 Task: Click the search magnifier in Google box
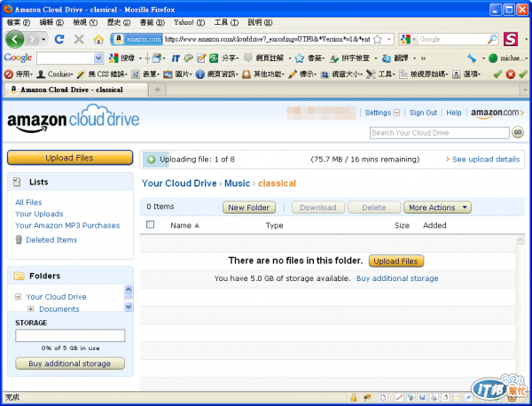pyautogui.click(x=491, y=39)
